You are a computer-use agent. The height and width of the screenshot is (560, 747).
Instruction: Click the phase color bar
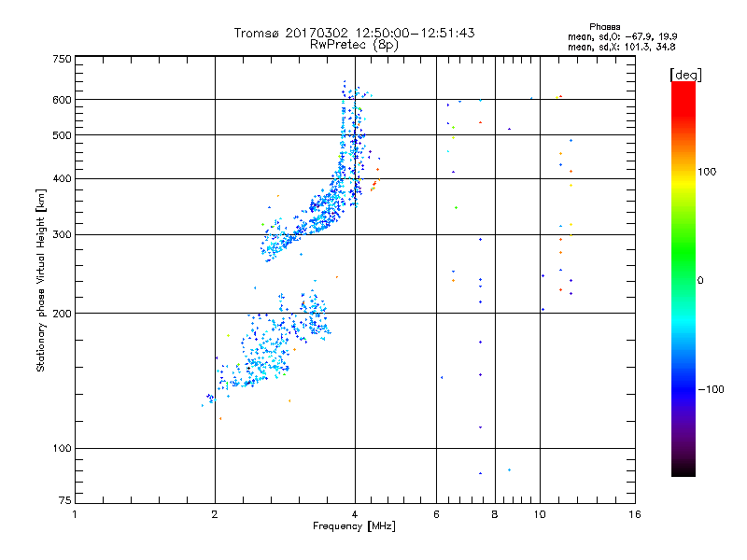point(684,278)
